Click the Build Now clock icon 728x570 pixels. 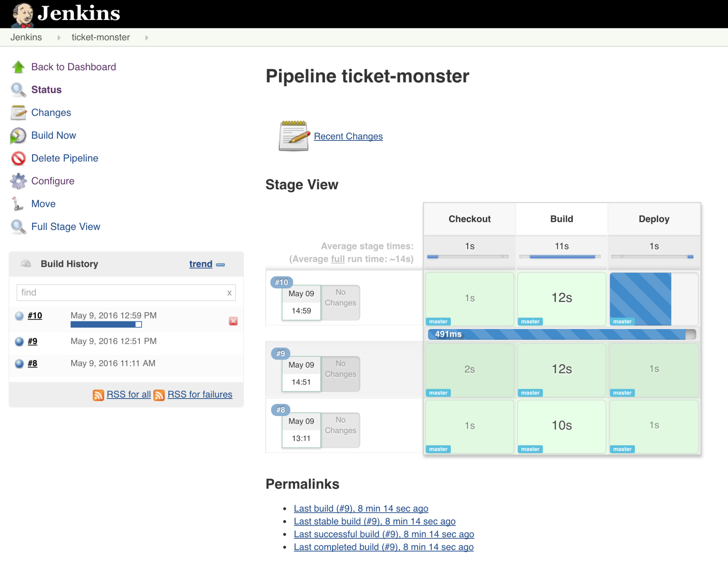[x=18, y=135]
